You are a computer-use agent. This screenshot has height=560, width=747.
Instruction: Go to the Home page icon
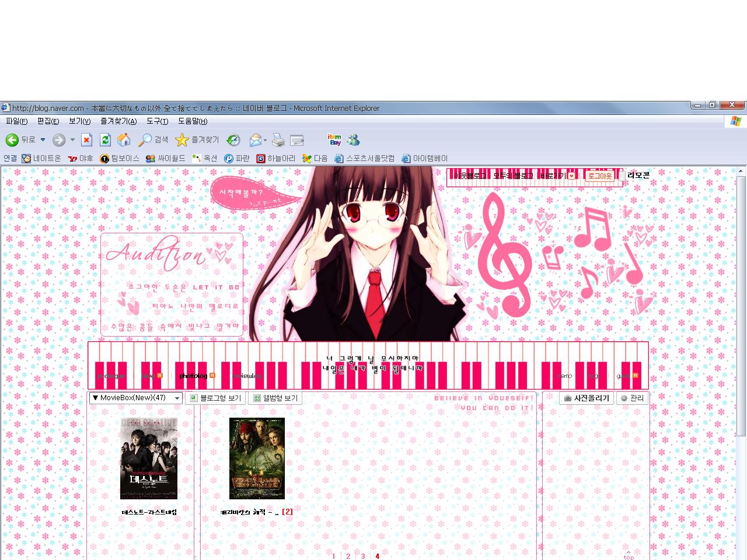coord(124,140)
